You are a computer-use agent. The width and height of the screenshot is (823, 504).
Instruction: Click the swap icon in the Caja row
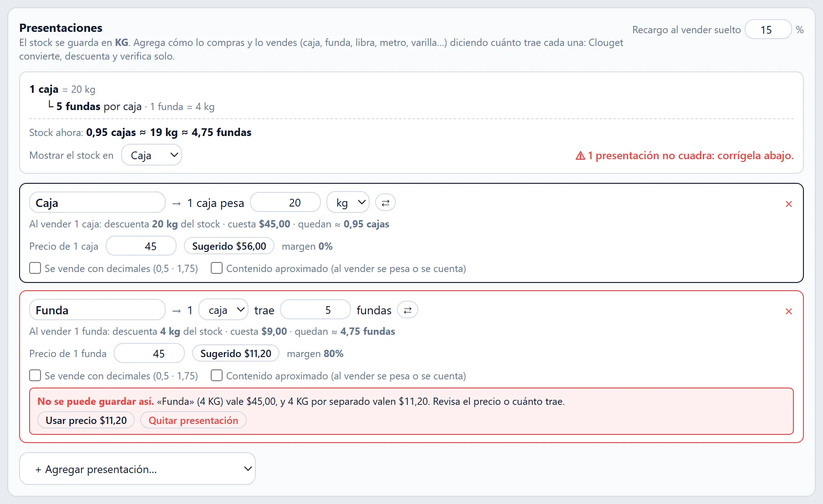click(385, 203)
